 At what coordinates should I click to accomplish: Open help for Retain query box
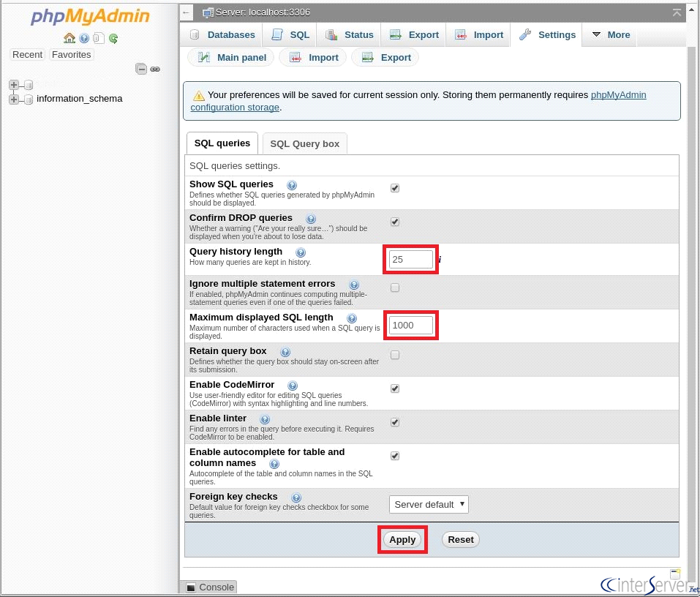click(285, 352)
